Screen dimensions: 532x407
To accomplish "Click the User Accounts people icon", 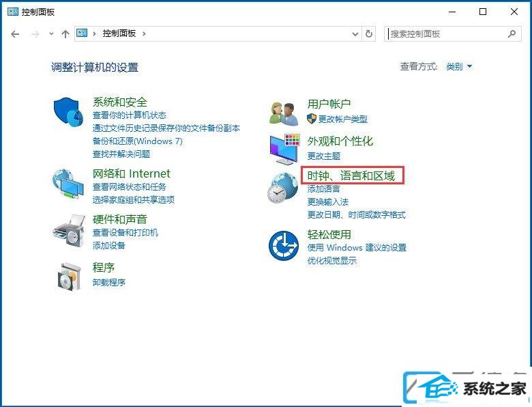I will coord(284,113).
